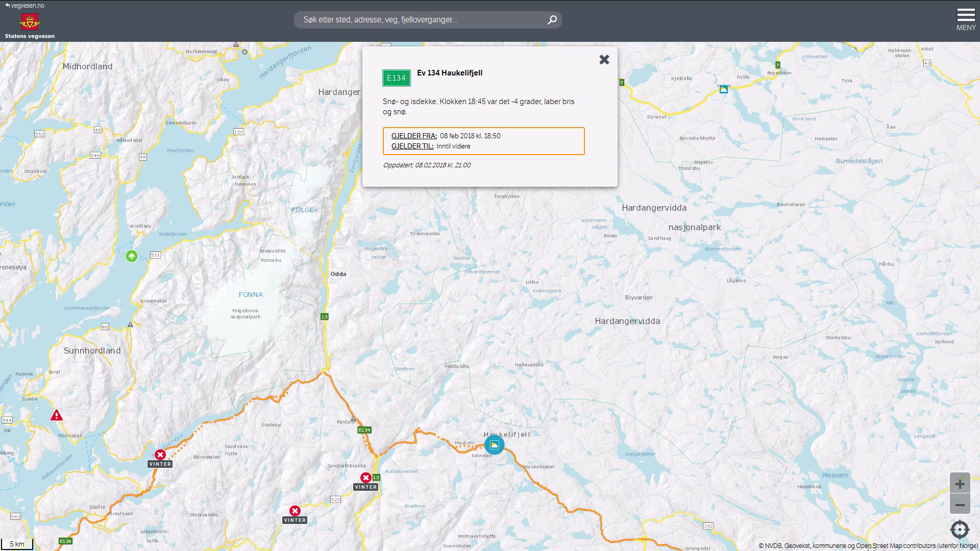
Task: Click the webcam icon near Fagerheim
Action: tap(723, 89)
